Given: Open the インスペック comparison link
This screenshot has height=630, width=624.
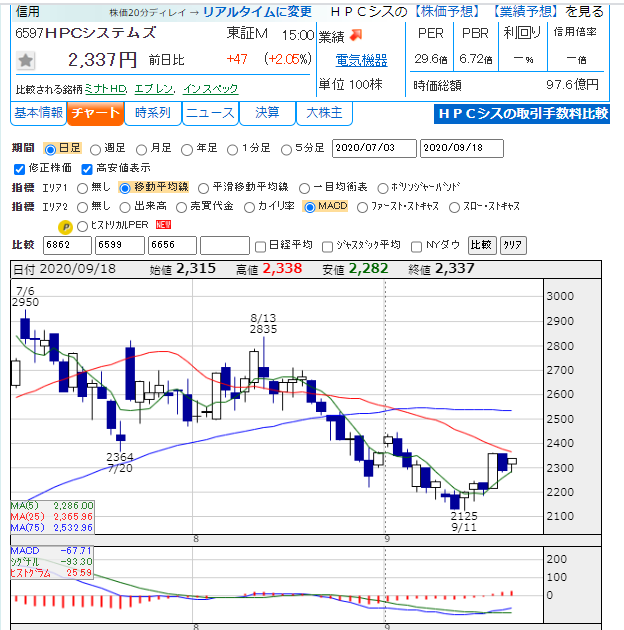Looking at the screenshot, I should tap(211, 89).
